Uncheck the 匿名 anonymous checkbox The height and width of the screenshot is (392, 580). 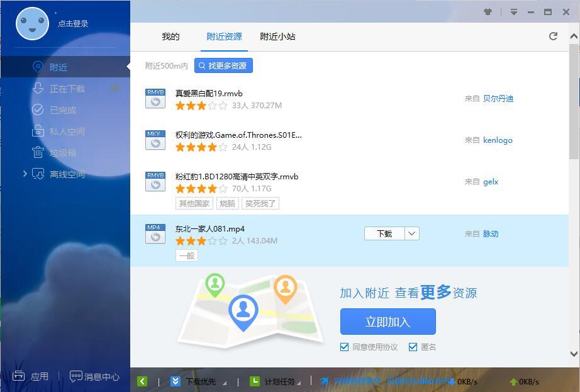(413, 347)
